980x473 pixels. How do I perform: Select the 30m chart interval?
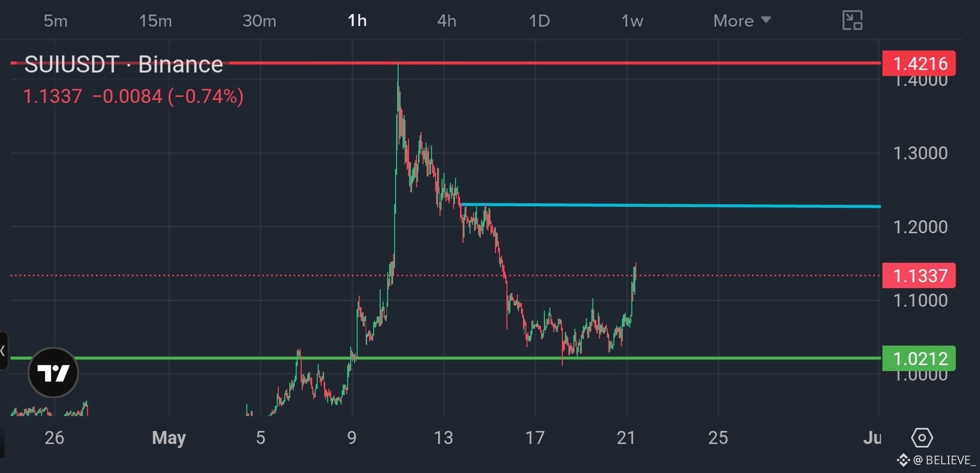pos(259,20)
